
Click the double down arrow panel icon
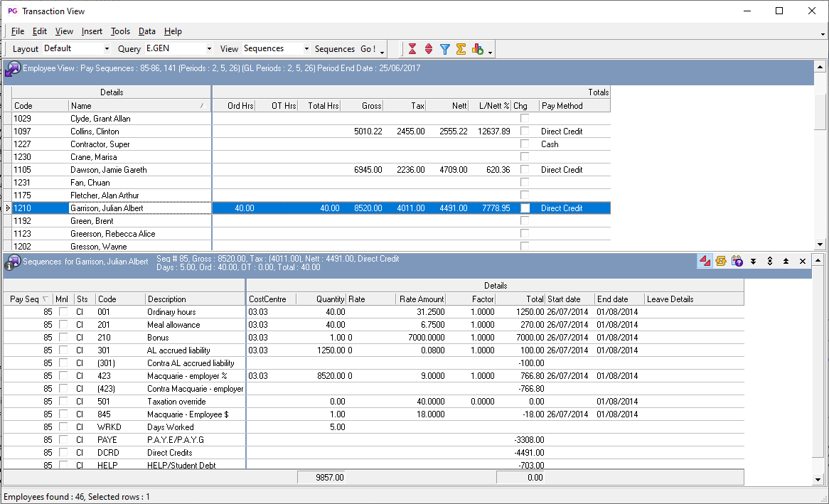(x=754, y=262)
